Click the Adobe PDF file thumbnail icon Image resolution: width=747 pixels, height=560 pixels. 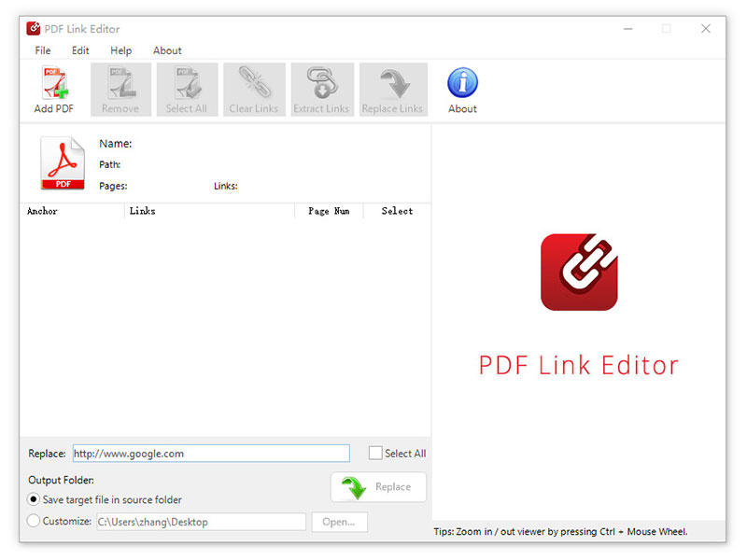(61, 164)
